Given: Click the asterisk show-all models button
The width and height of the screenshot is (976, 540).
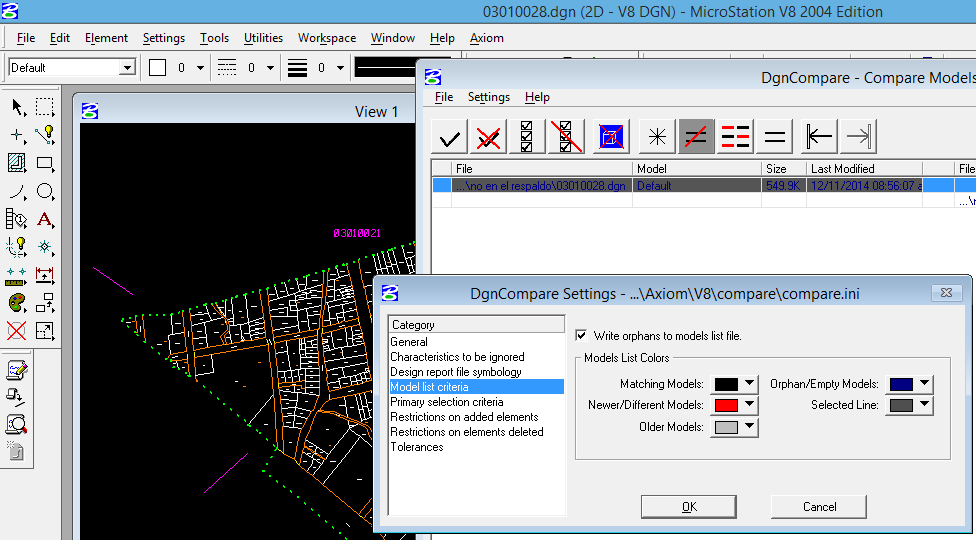Looking at the screenshot, I should point(657,137).
